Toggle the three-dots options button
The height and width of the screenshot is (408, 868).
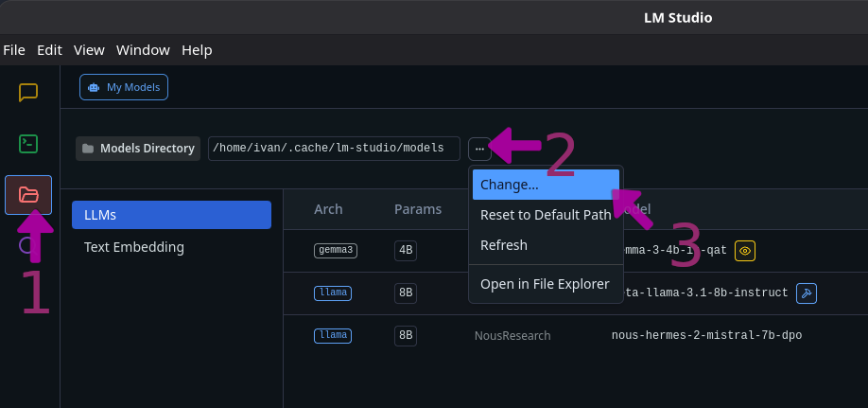479,149
